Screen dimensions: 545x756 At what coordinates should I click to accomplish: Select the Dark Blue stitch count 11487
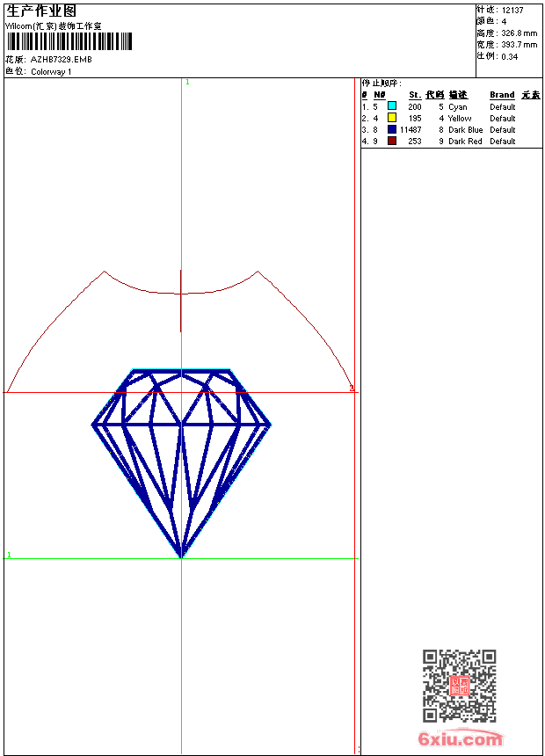click(x=411, y=129)
